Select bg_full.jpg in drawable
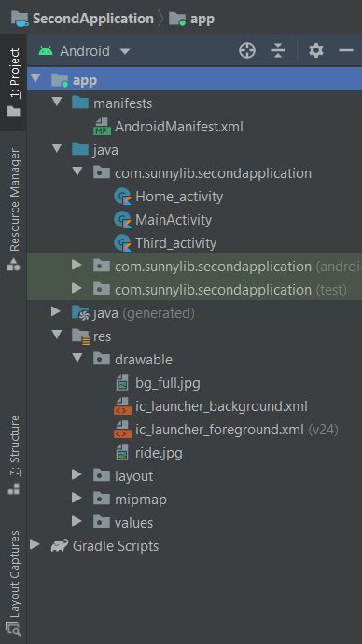Screen dimensions: 362x644 point(168,384)
